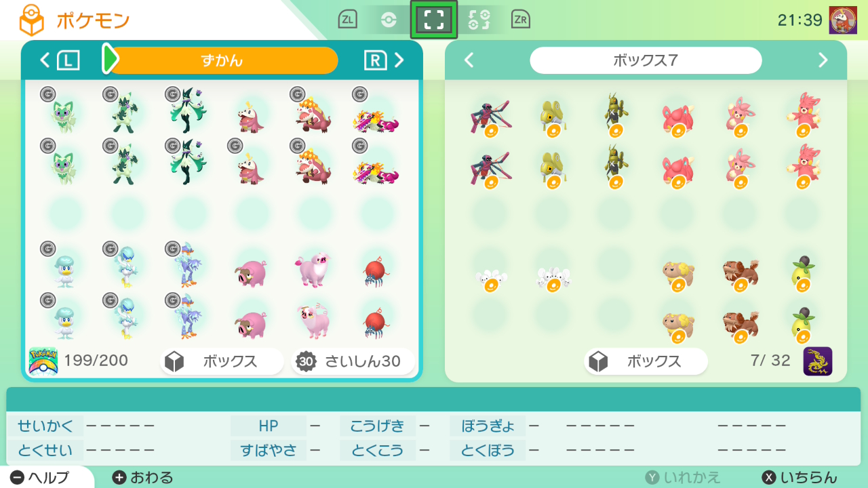868x488 pixels.
Task: Open the user profile avatar icon
Action: coord(843,20)
